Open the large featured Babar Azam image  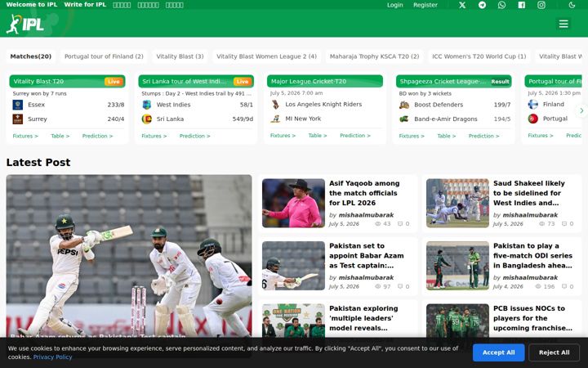pyautogui.click(x=129, y=256)
